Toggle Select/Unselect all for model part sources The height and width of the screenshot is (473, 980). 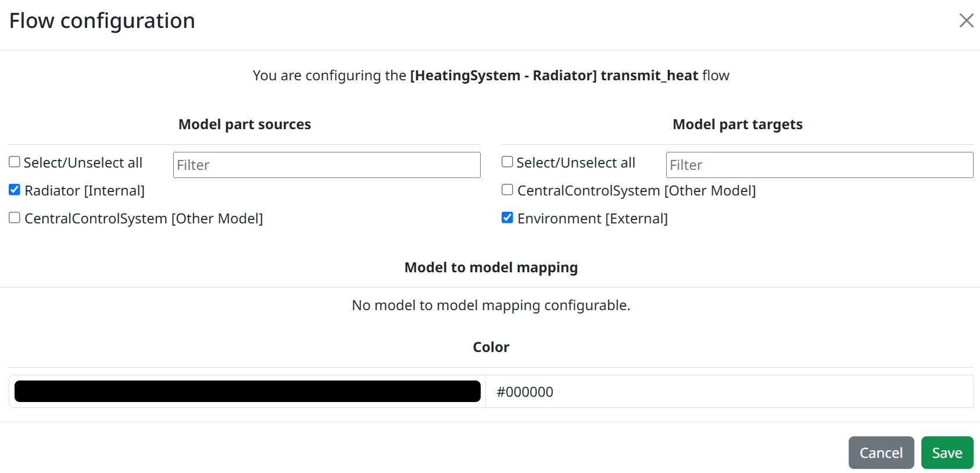tap(15, 162)
